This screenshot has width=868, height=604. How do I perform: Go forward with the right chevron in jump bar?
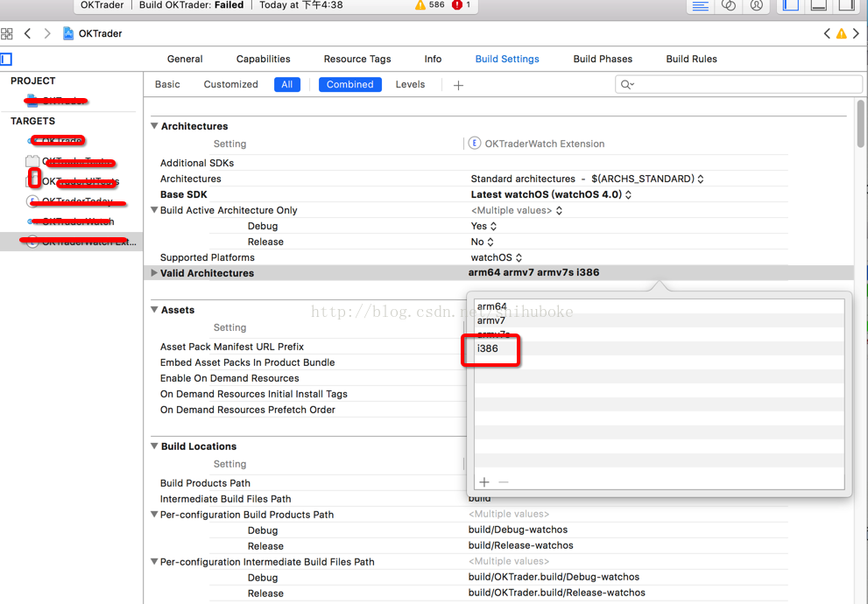tap(47, 34)
